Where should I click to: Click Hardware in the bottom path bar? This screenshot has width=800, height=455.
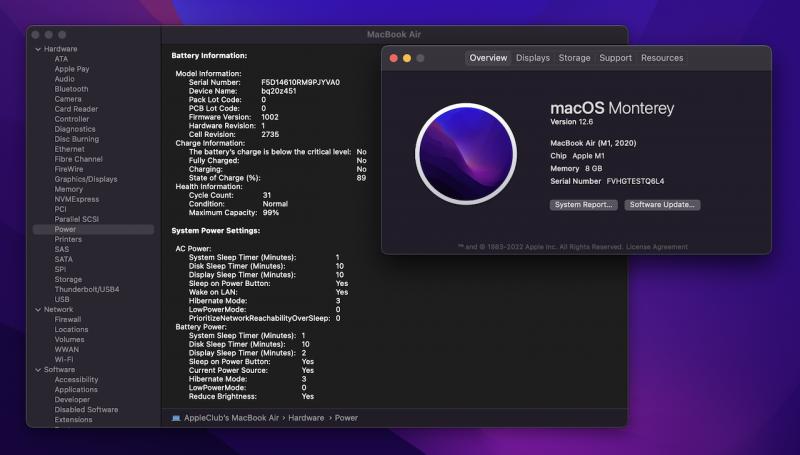click(x=306, y=418)
